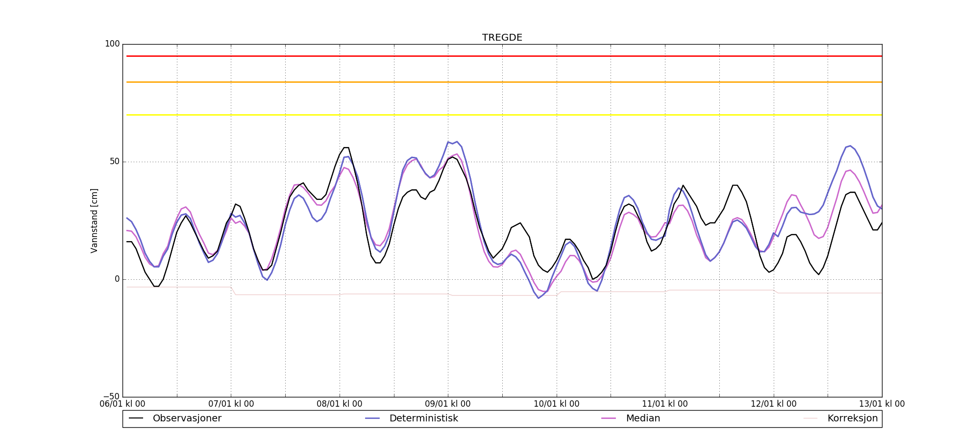Click the blue Deterministisk legend line sample
Image resolution: width=980 pixels, height=441 pixels.
373,418
